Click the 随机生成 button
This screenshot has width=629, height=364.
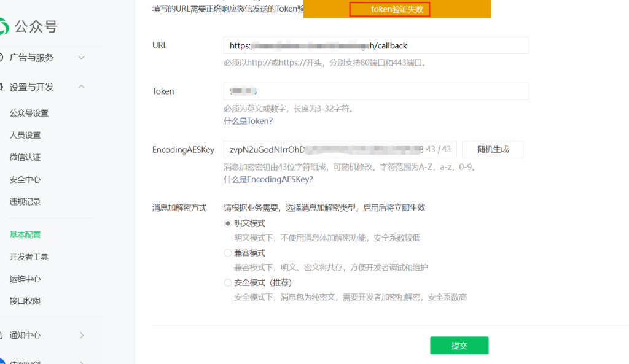pyautogui.click(x=492, y=149)
